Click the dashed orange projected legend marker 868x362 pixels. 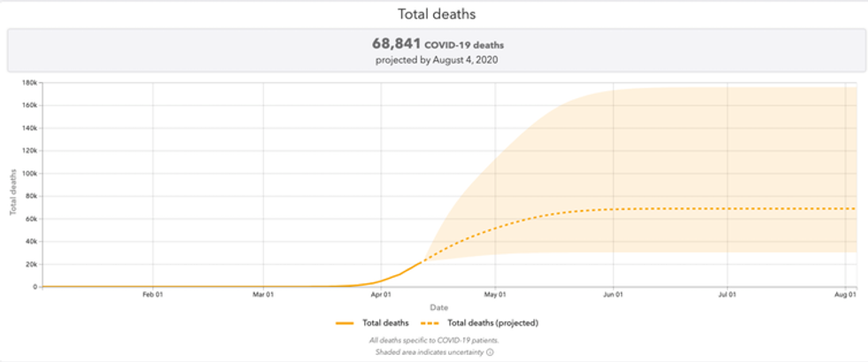[431, 323]
